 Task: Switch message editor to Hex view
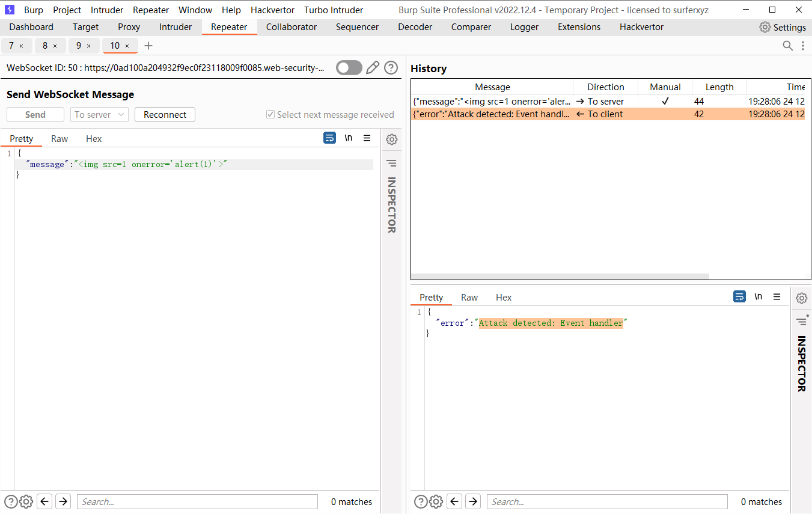tap(94, 138)
